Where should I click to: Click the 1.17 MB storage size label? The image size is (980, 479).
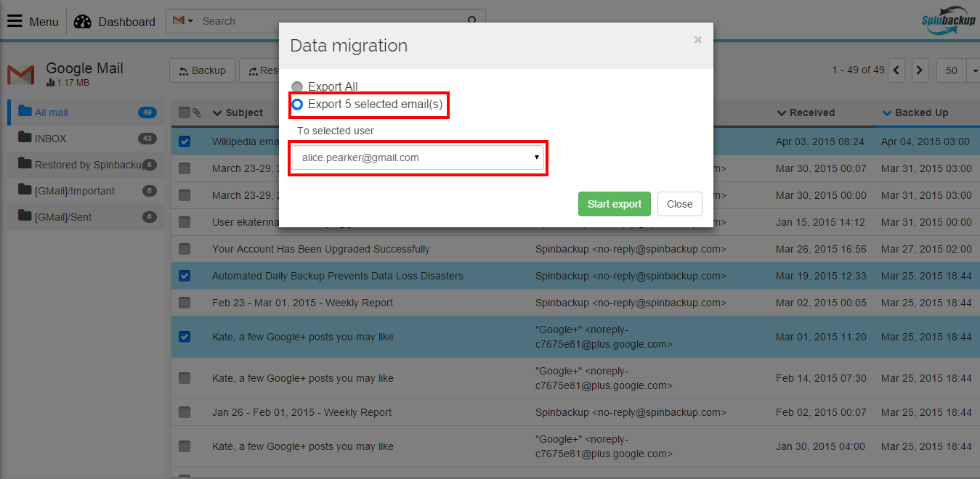tap(73, 83)
